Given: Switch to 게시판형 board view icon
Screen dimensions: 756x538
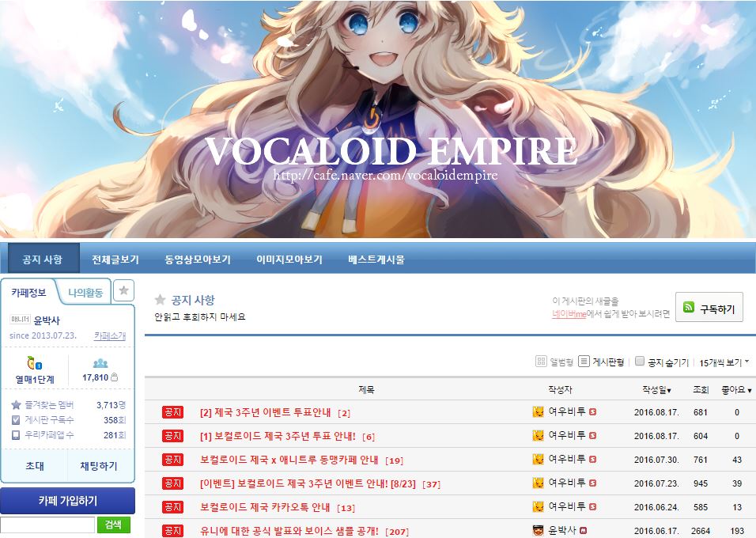Looking at the screenshot, I should tap(584, 362).
